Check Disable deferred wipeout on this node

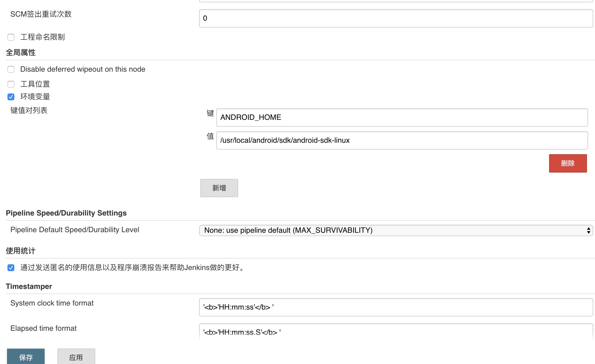11,69
